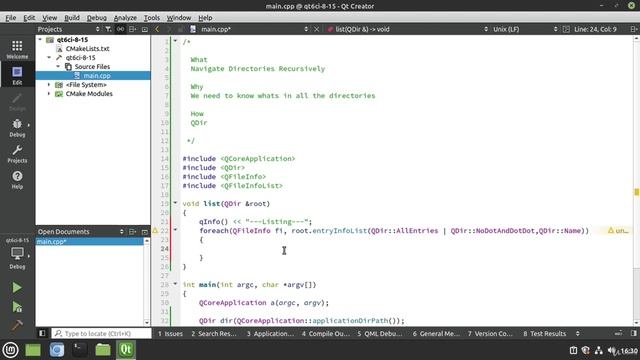Open the Debug menu
The image size is (640, 360).
pos(97,18)
